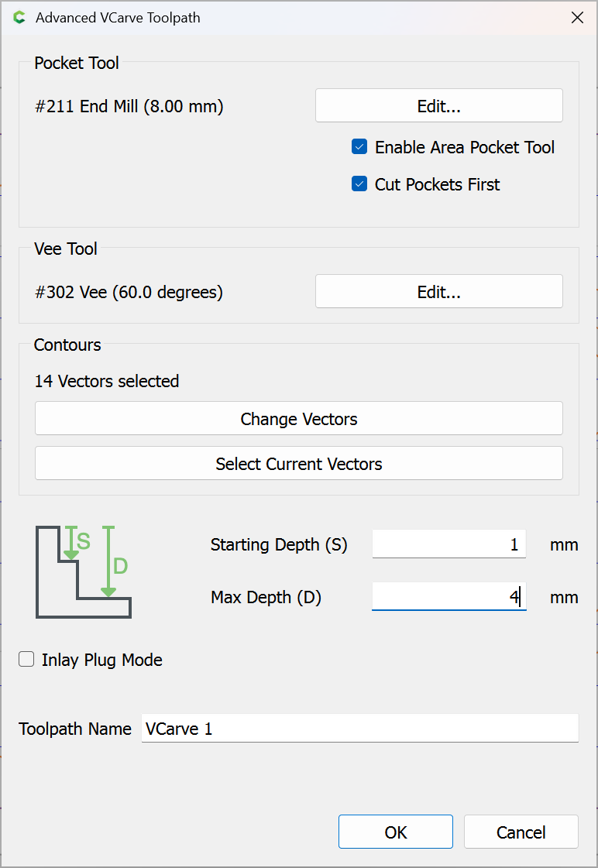The width and height of the screenshot is (598, 868).
Task: Click the Advanced VCarve Toolpath title text
Action: tap(118, 18)
